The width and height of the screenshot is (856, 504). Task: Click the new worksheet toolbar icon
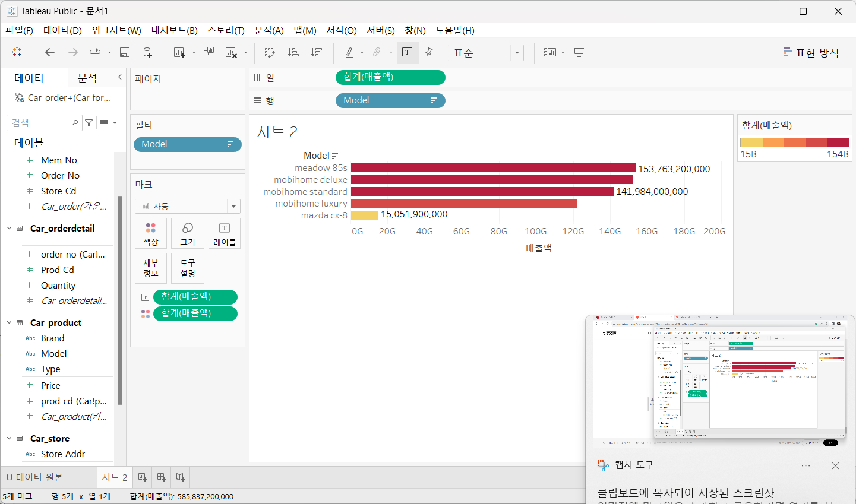tap(179, 52)
